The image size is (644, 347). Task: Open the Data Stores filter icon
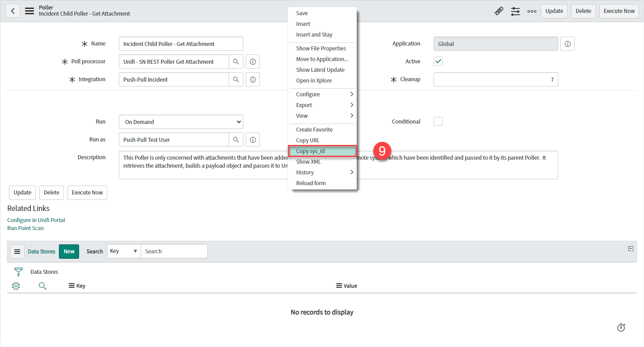(x=18, y=271)
